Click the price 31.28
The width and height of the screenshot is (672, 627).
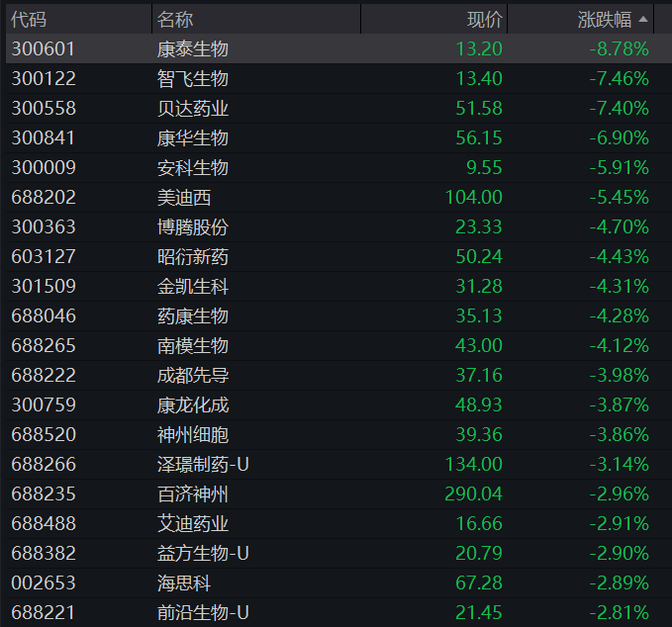[479, 286]
